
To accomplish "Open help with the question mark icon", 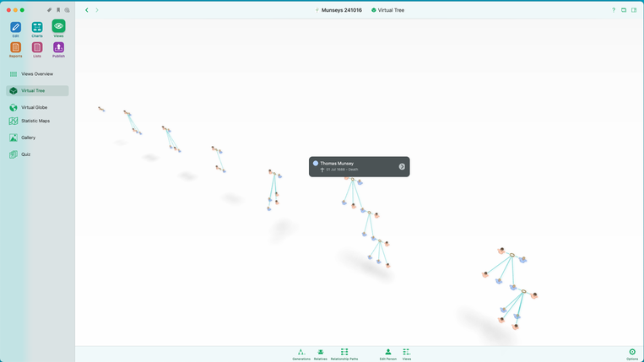I will coord(614,10).
